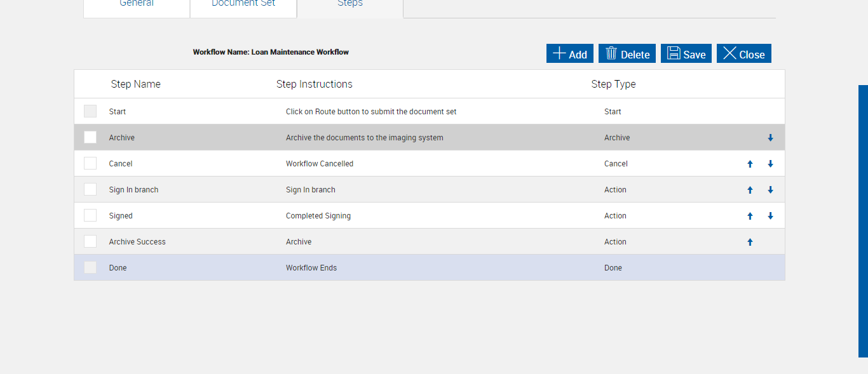Move the Cancel step down
This screenshot has width=868, height=374.
coord(770,164)
